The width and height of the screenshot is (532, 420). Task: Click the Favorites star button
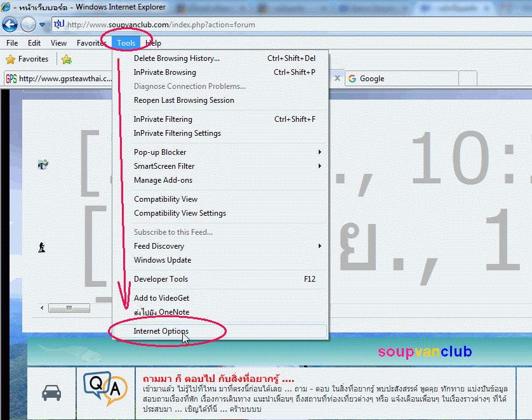(x=27, y=60)
